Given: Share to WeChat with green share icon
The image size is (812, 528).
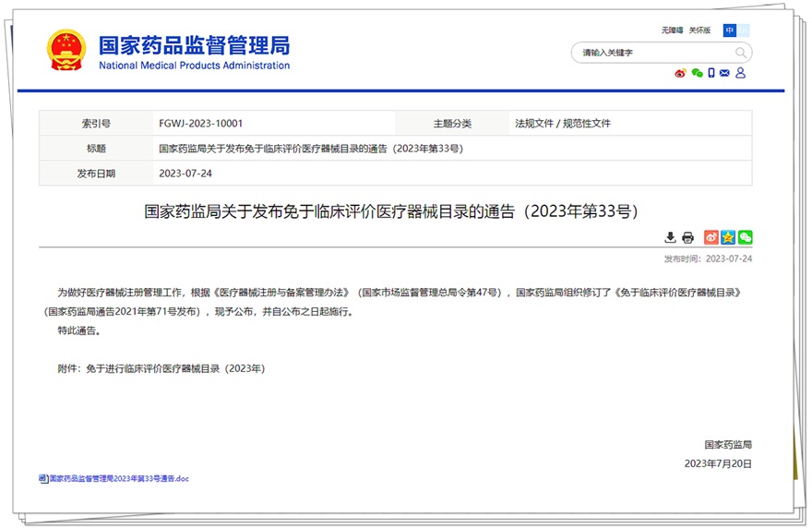Looking at the screenshot, I should point(746,237).
